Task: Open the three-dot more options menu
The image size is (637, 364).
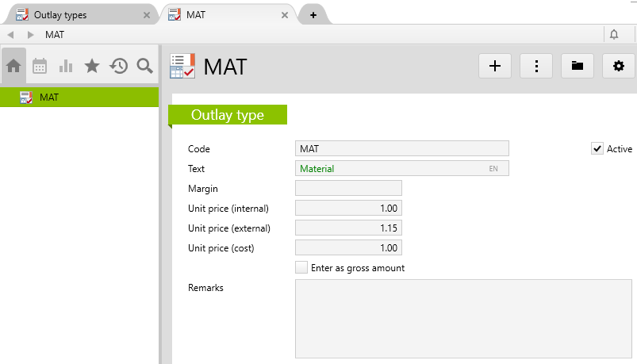Action: tap(536, 67)
